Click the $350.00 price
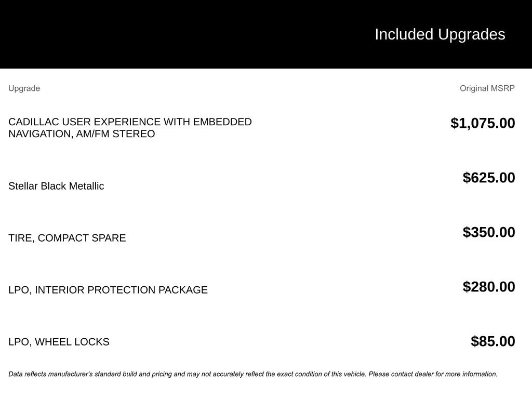This screenshot has height=399, width=532. (489, 232)
